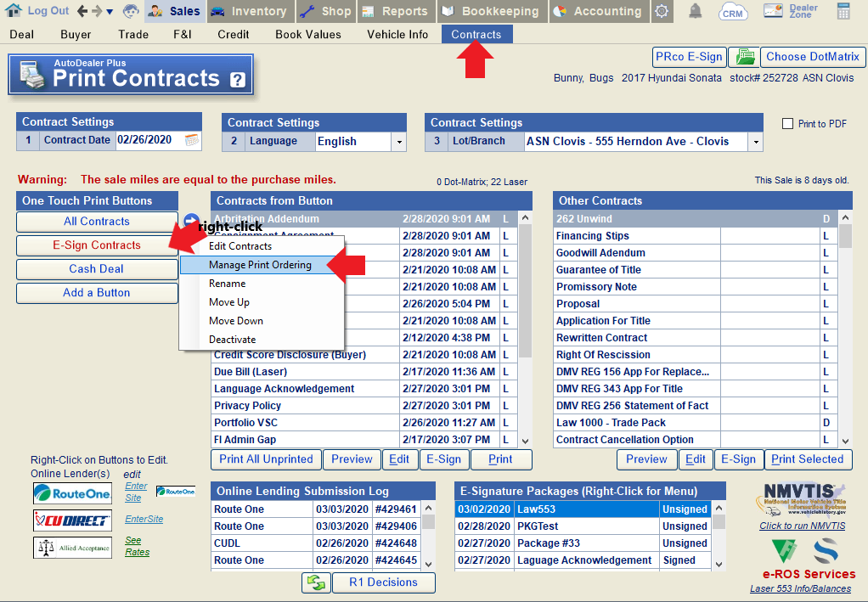868x602 pixels.
Task: Go to the Buyer sub-tab
Action: (76, 34)
